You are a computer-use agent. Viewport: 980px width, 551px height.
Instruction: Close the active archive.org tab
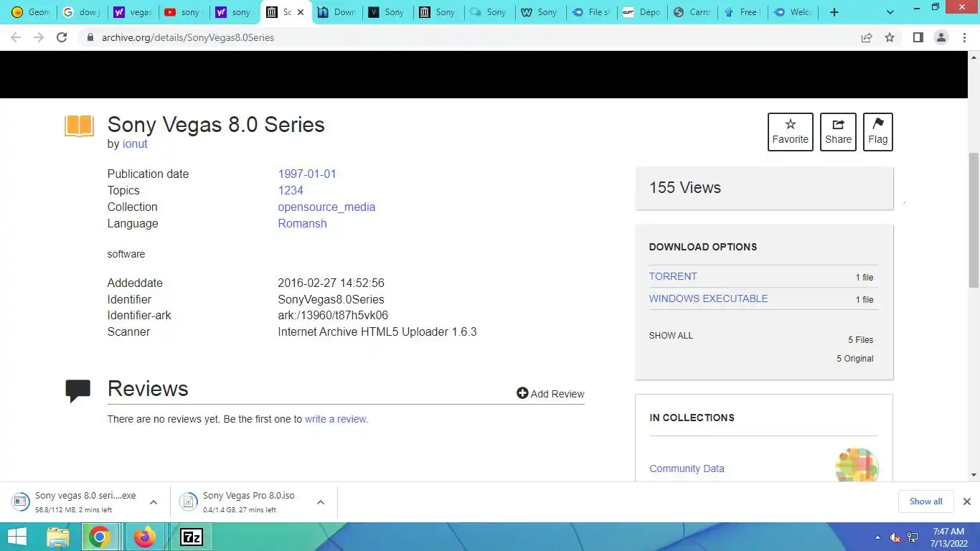[x=301, y=12]
